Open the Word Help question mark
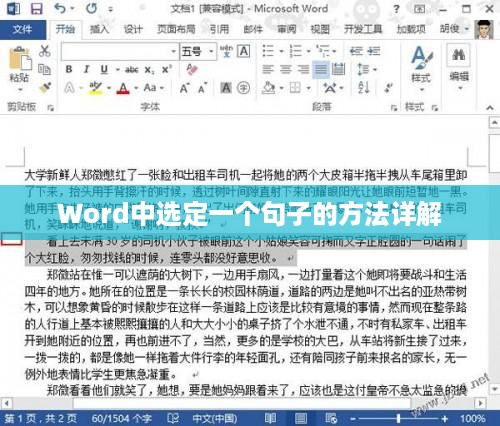Screen dimensions: 500x426 pos(396,9)
